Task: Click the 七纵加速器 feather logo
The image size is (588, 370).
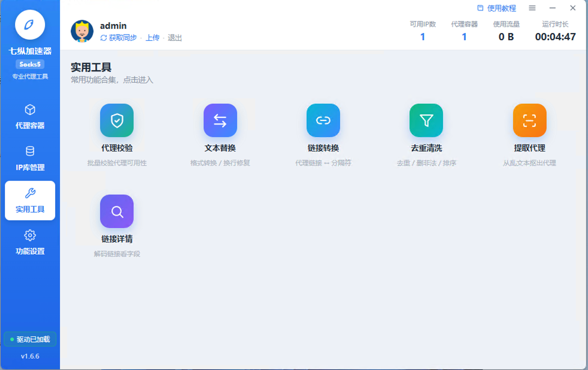Action: coord(30,25)
